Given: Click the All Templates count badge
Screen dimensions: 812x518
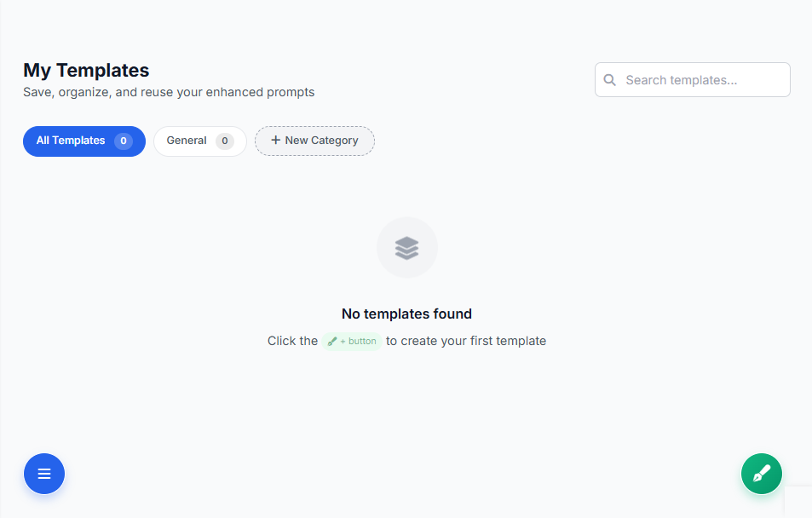Looking at the screenshot, I should coord(124,141).
